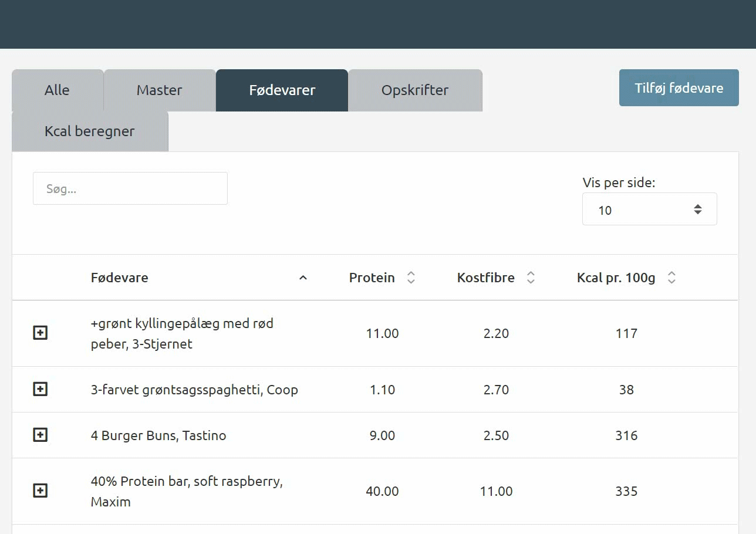Focus the Søg search field
The width and height of the screenshot is (756, 534).
tap(130, 188)
